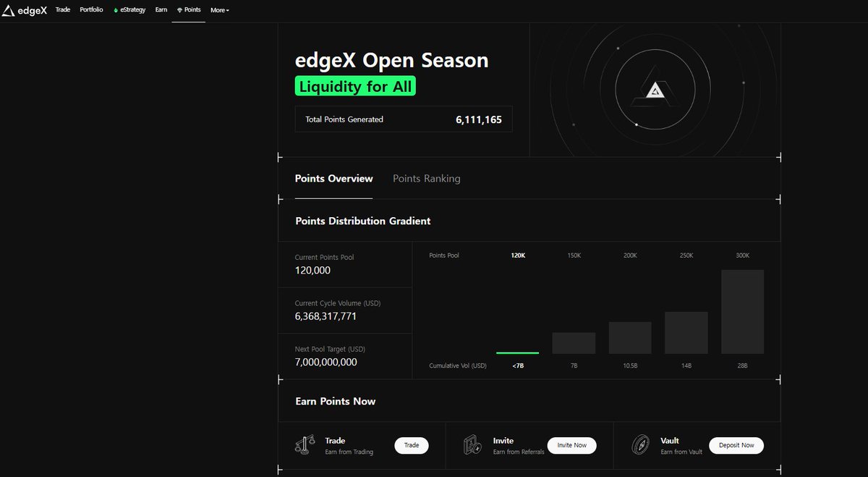Click the <7B cumulative volume label
The height and width of the screenshot is (477, 868).
click(x=518, y=366)
